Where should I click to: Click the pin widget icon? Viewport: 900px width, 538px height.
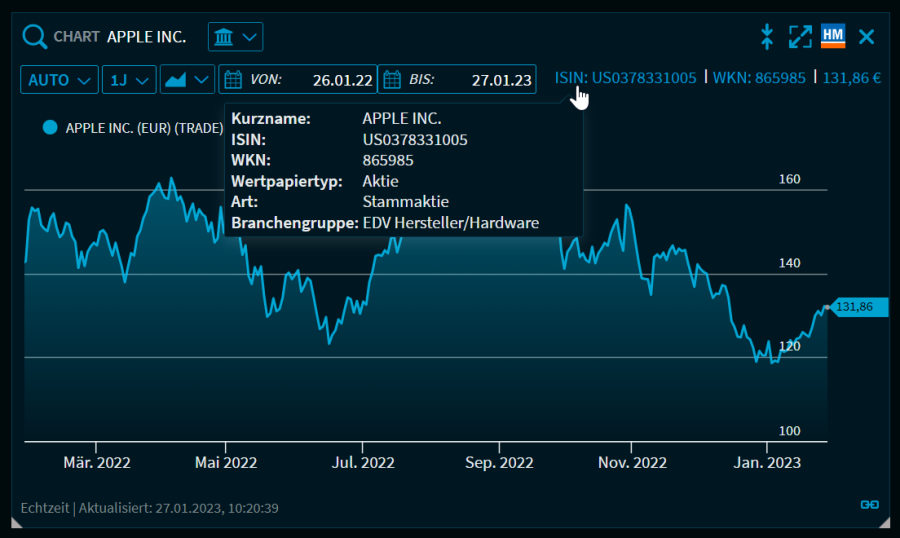pyautogui.click(x=767, y=37)
